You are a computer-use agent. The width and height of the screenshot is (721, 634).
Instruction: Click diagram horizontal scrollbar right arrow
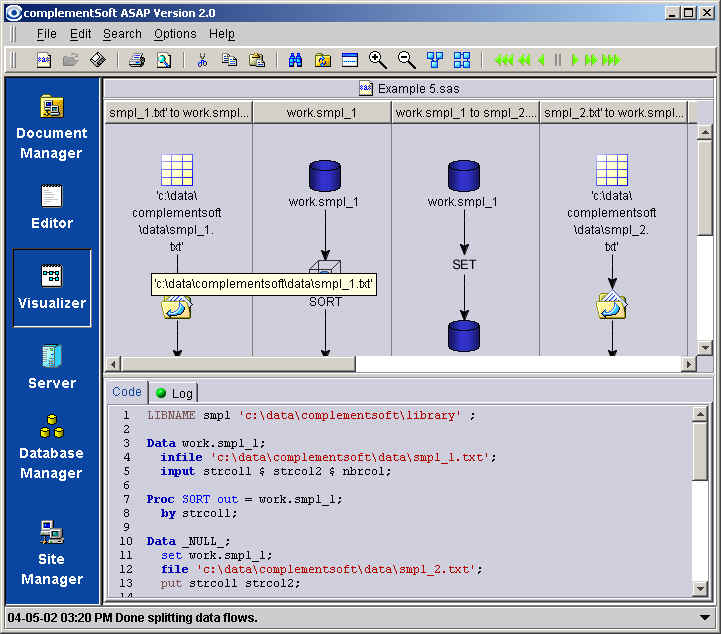coord(688,364)
